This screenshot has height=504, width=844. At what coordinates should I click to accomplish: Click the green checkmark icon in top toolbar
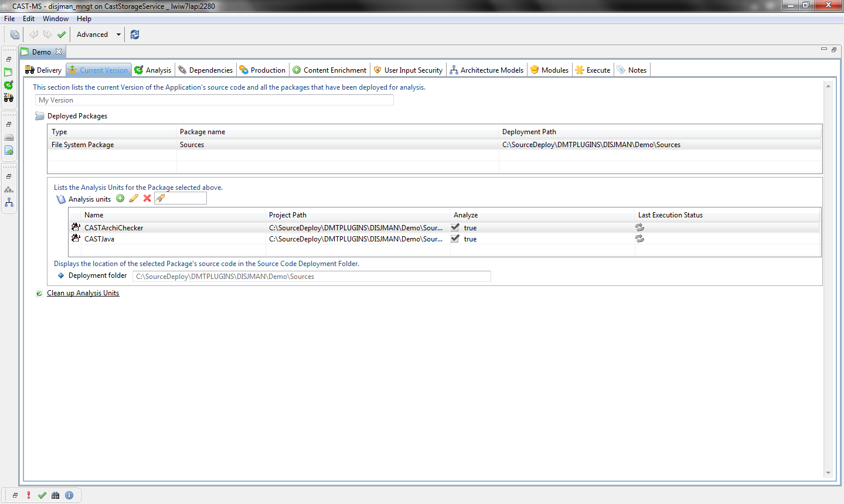coord(62,35)
